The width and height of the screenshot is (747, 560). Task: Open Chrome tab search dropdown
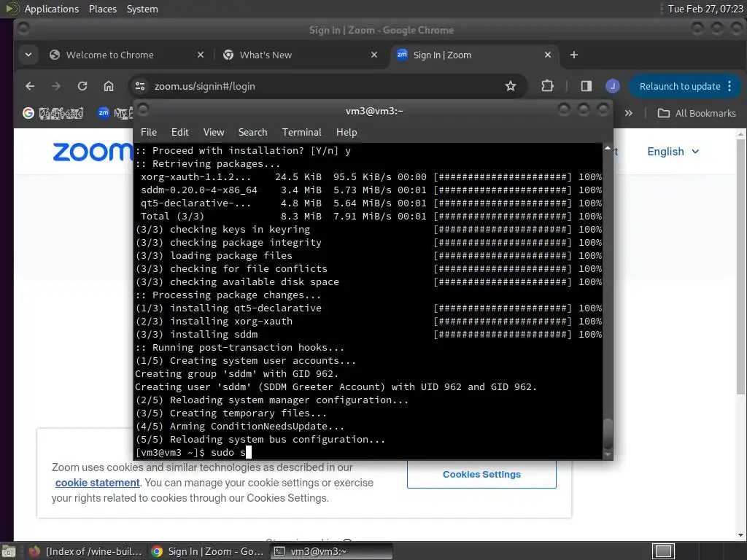[x=28, y=55]
